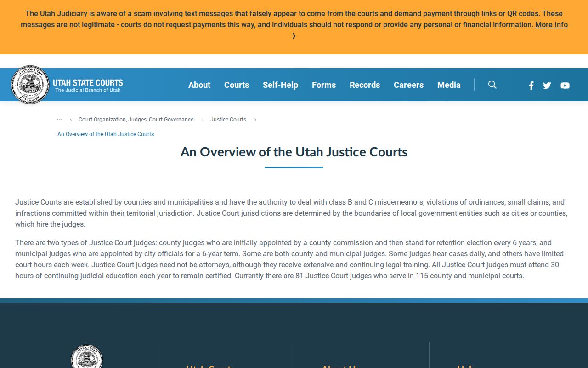Click the chevron arrow below the scam alert
588x368 pixels.
(x=294, y=36)
